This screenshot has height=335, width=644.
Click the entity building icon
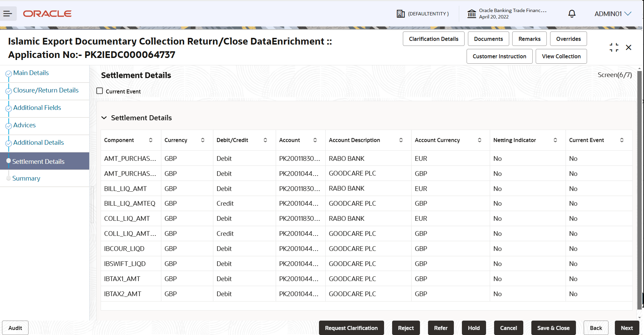pos(400,14)
